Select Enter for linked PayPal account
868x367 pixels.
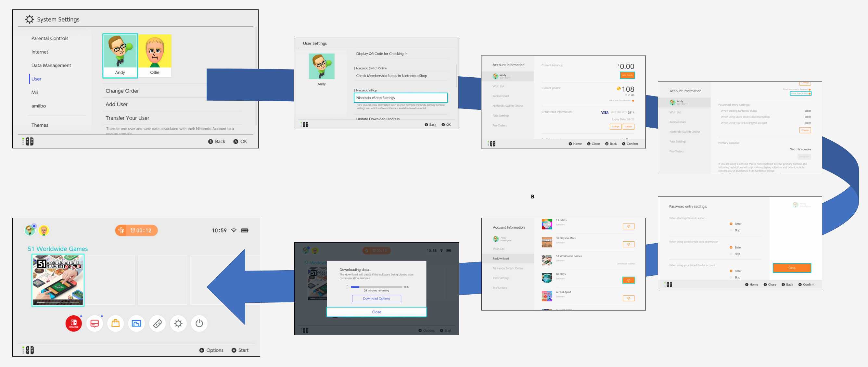click(x=735, y=271)
